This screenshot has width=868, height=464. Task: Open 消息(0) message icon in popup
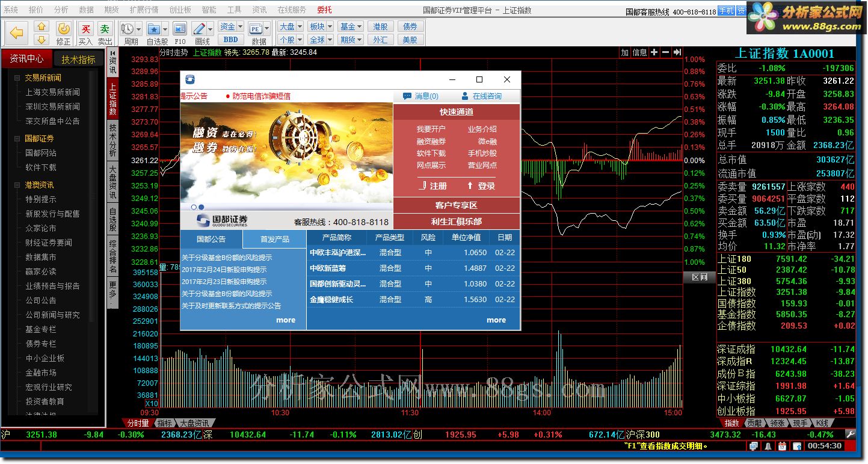420,96
